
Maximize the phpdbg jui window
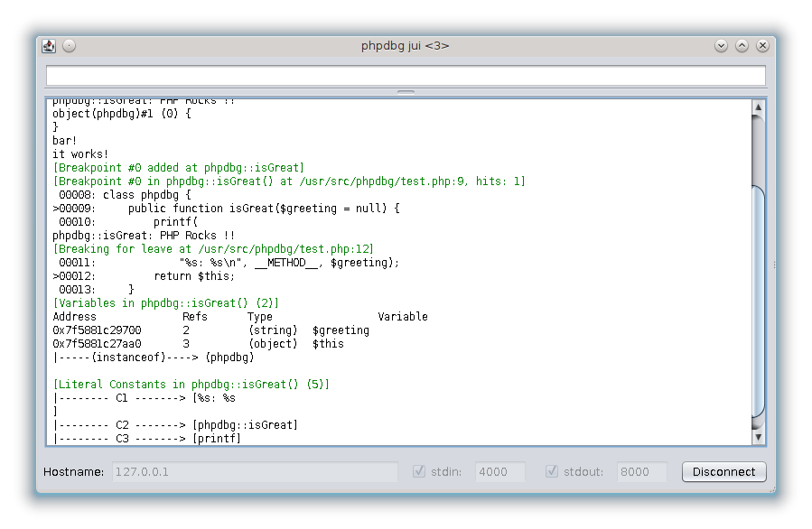[742, 46]
